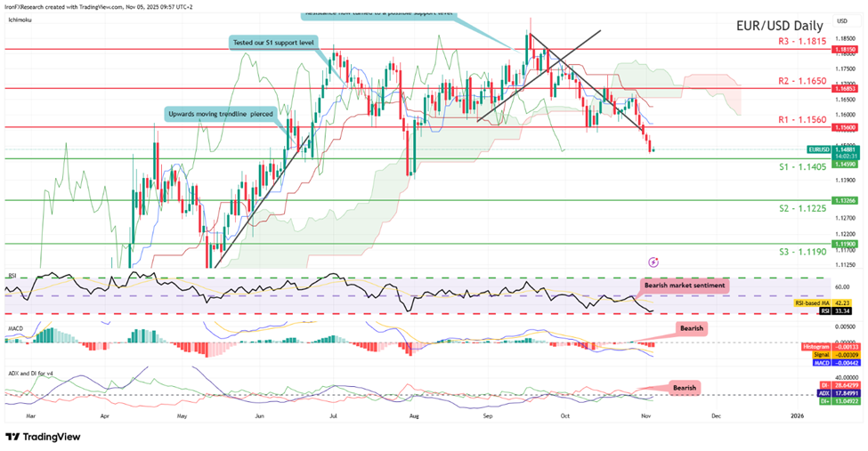868x451 pixels.
Task: Select the 'Bearish market sentiment' RSI callout
Action: 685,285
